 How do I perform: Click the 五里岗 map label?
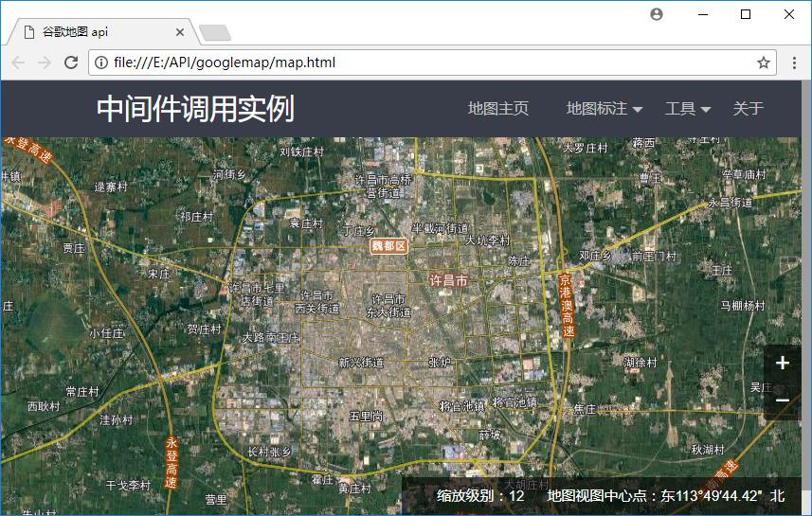pos(366,416)
